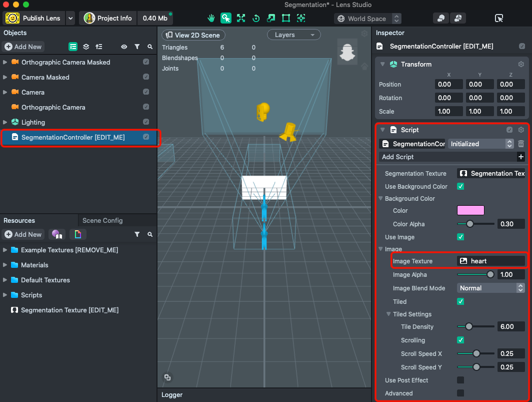The width and height of the screenshot is (532, 402).
Task: Open Script component settings gear
Action: [521, 130]
